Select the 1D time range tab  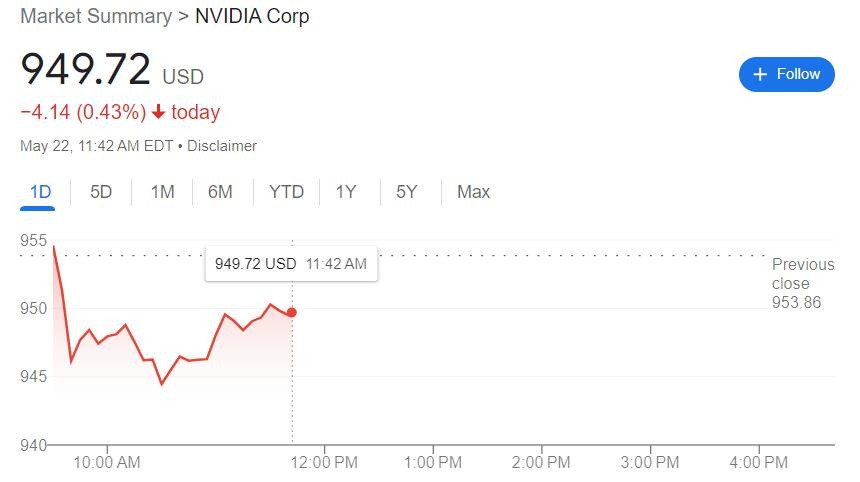40,192
